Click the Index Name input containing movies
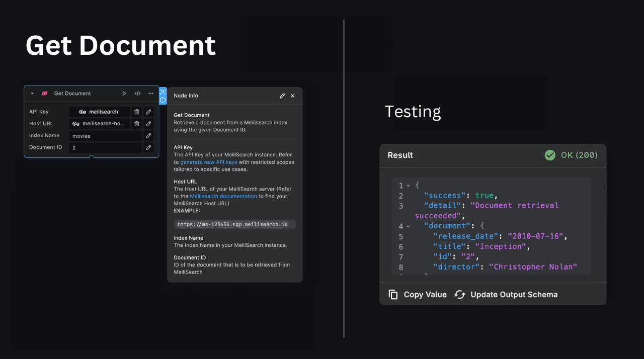This screenshot has width=644, height=359. [x=106, y=136]
